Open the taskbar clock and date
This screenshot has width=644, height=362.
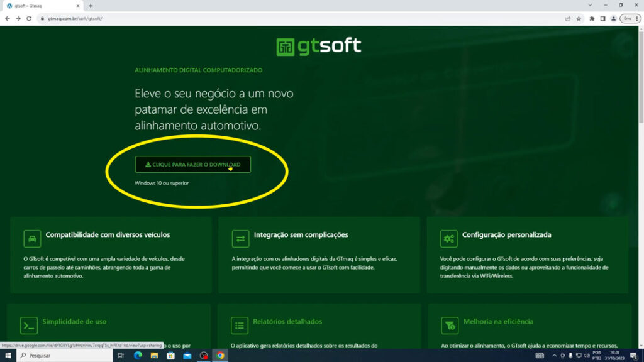click(614, 356)
